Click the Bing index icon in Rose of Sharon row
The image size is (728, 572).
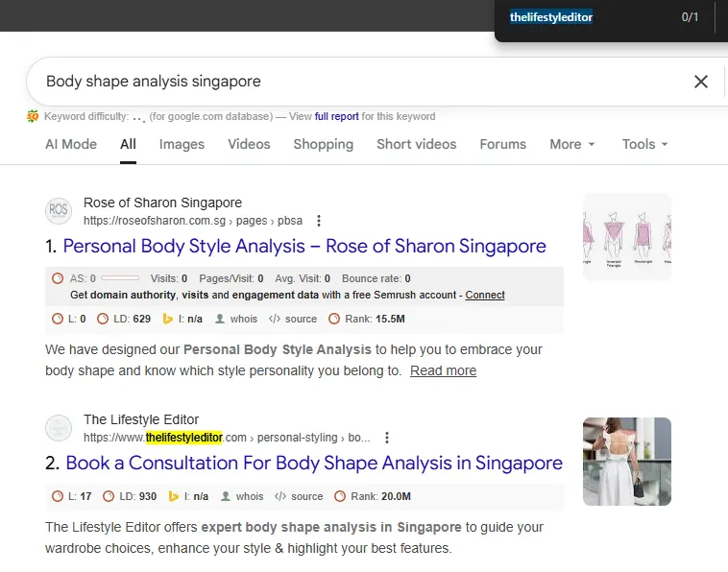(x=168, y=320)
